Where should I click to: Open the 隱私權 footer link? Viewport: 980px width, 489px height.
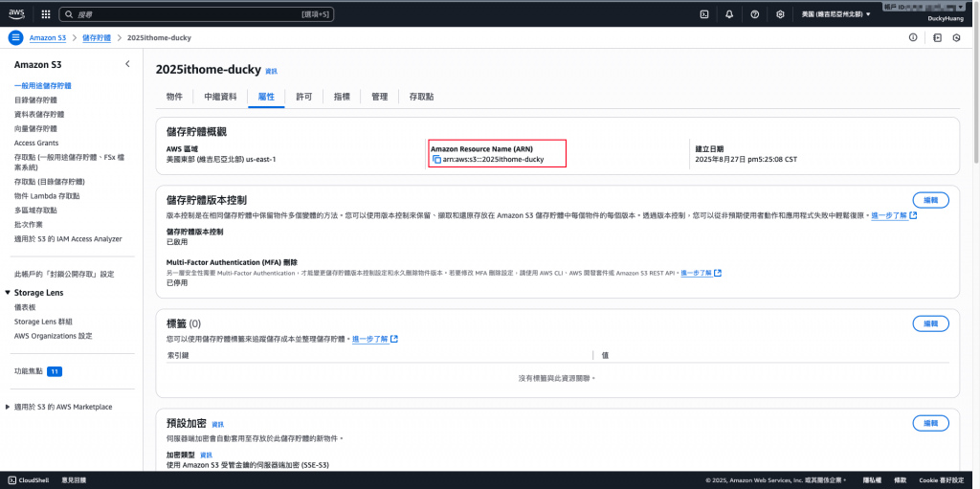tap(872, 480)
